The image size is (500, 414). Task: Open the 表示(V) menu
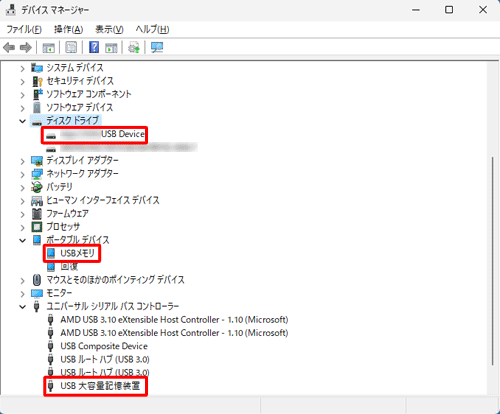(x=109, y=30)
